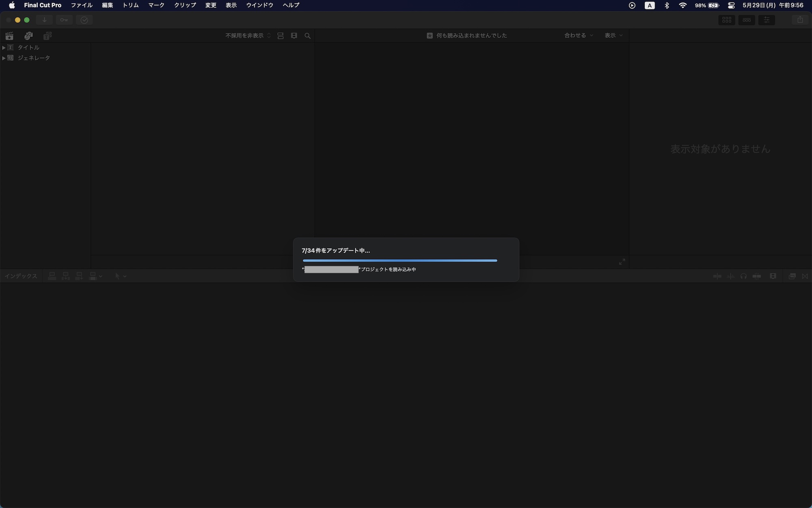812x508 pixels.
Task: Open the titles and generators sidebar
Action: pyautogui.click(x=48, y=36)
